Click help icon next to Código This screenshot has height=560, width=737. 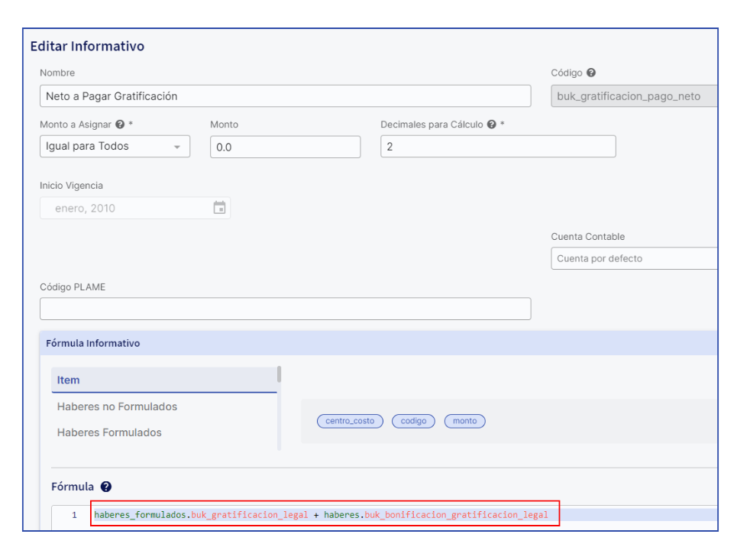591,73
